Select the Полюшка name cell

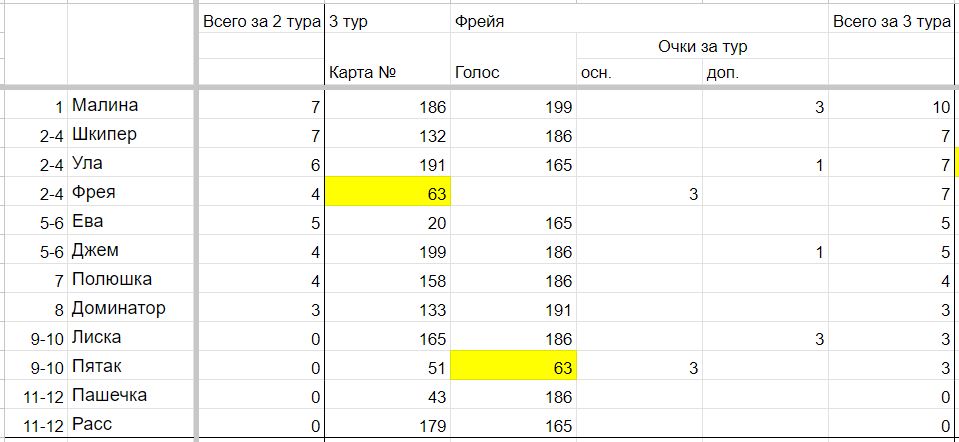pos(131,279)
